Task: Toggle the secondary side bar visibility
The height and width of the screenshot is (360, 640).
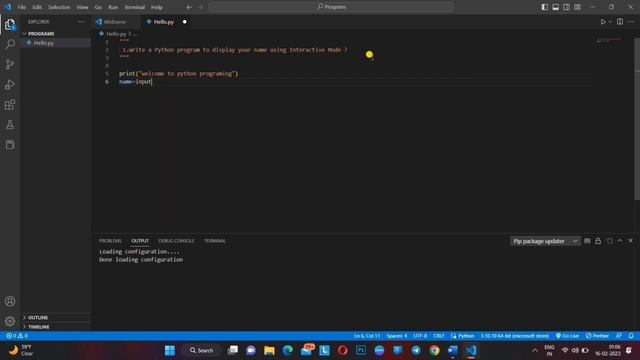Action: click(567, 7)
